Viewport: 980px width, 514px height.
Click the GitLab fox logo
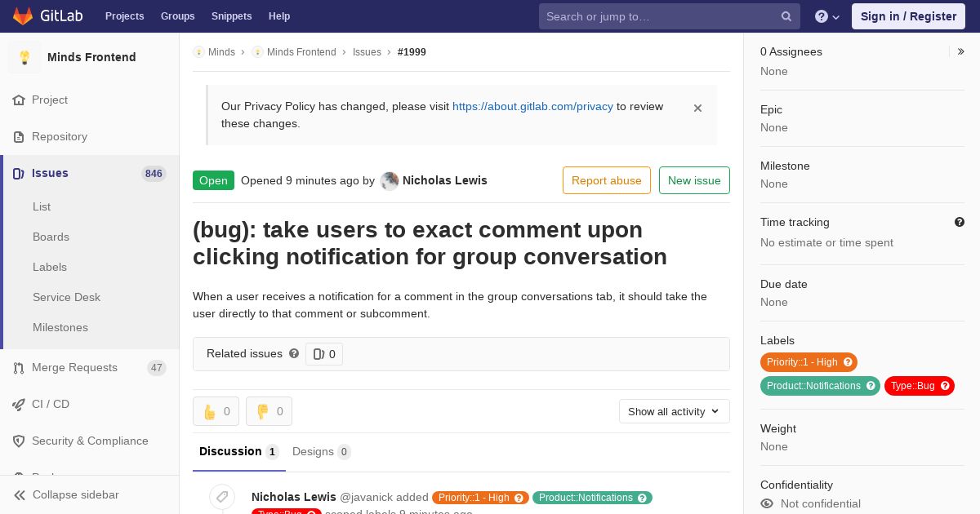[x=23, y=16]
